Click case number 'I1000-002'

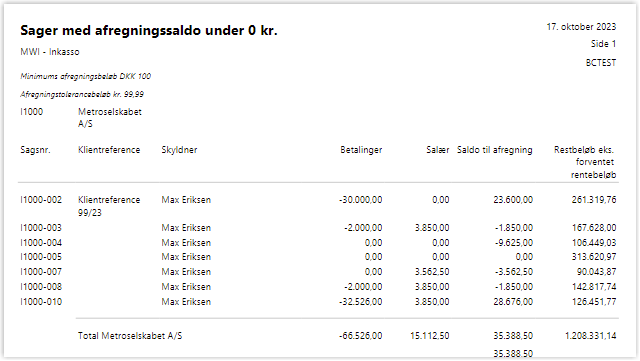pyautogui.click(x=41, y=200)
